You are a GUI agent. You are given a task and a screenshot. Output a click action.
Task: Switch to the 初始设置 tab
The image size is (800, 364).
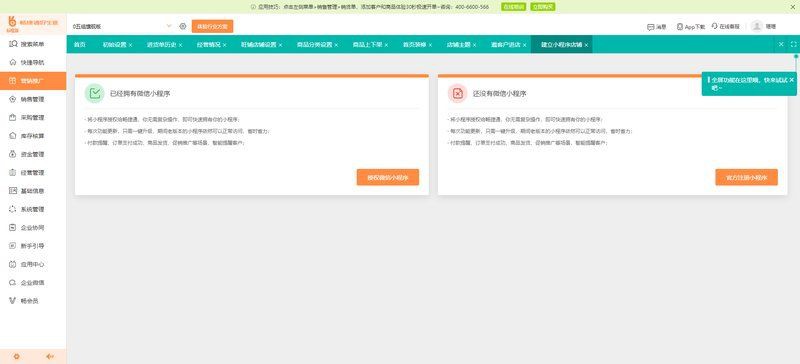pyautogui.click(x=114, y=44)
